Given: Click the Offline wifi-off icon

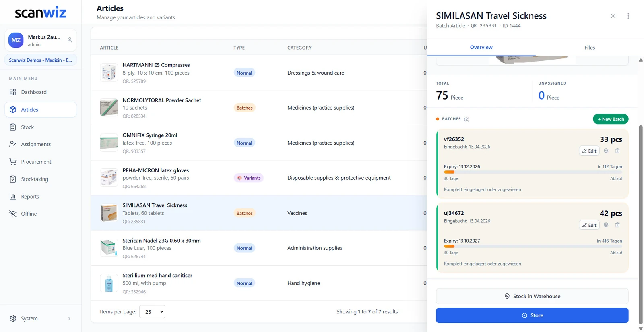Looking at the screenshot, I should pyautogui.click(x=13, y=214).
